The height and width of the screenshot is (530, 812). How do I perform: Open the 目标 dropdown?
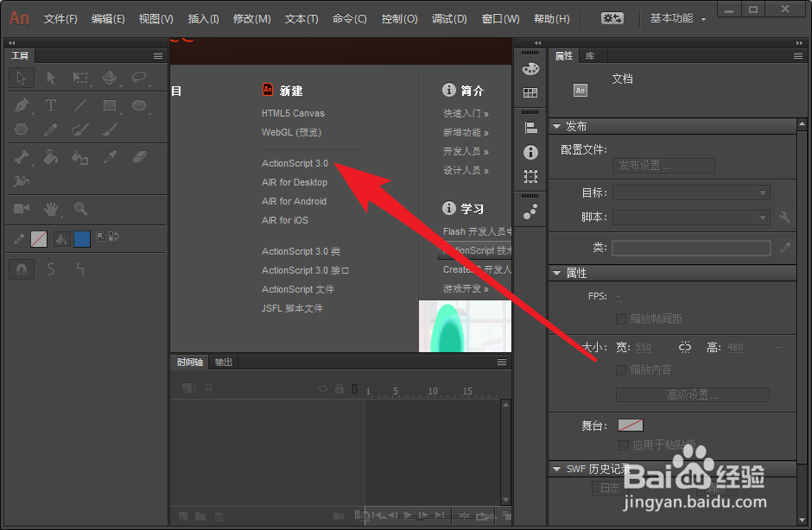point(691,192)
